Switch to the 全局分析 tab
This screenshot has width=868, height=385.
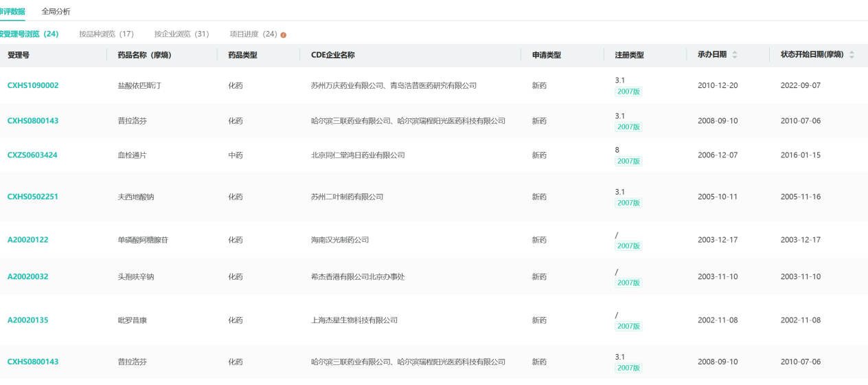(x=56, y=12)
